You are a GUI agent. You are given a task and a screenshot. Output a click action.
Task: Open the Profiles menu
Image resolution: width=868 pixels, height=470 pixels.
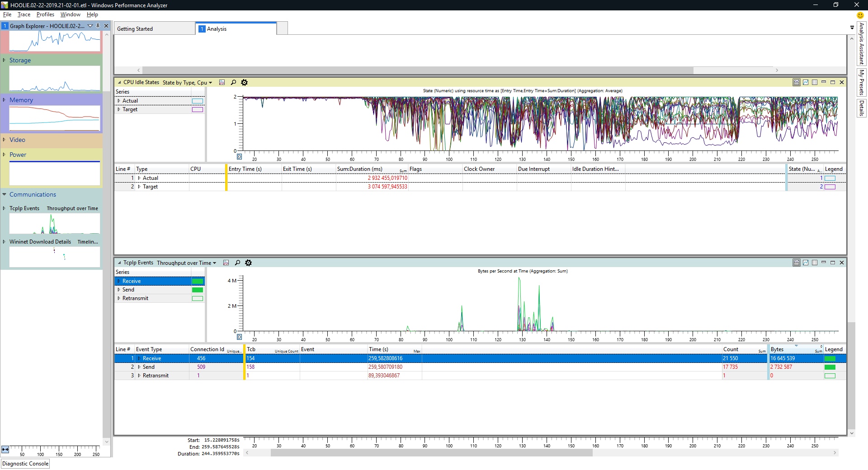pos(45,14)
